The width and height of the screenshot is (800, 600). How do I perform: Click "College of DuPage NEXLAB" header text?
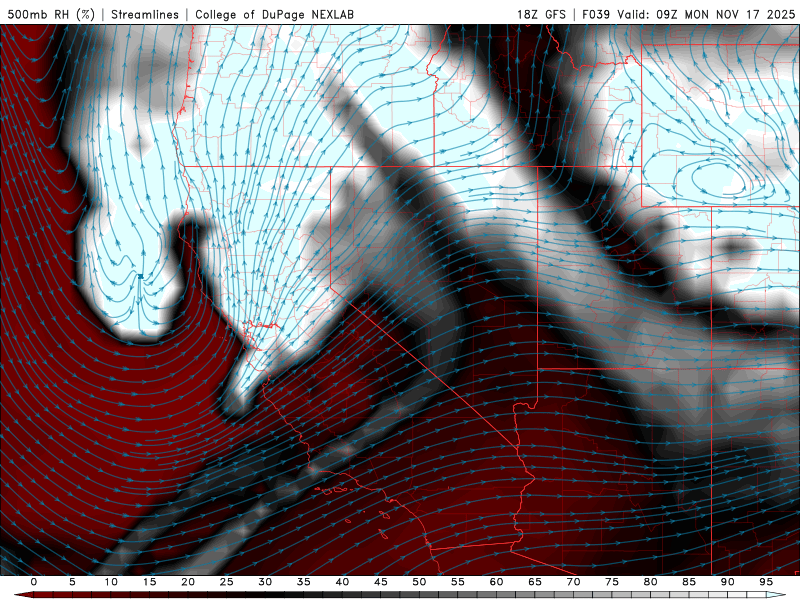[274, 14]
